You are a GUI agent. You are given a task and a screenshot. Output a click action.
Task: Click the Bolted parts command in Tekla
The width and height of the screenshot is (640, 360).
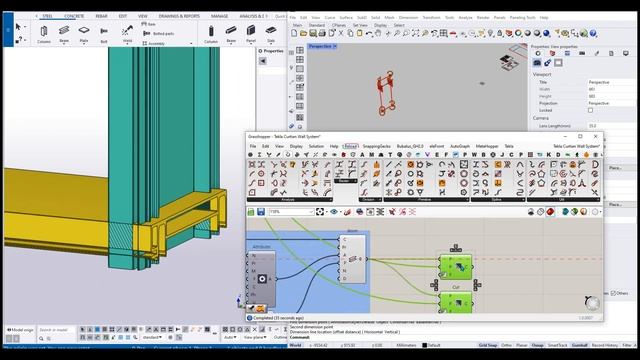pyautogui.click(x=159, y=33)
